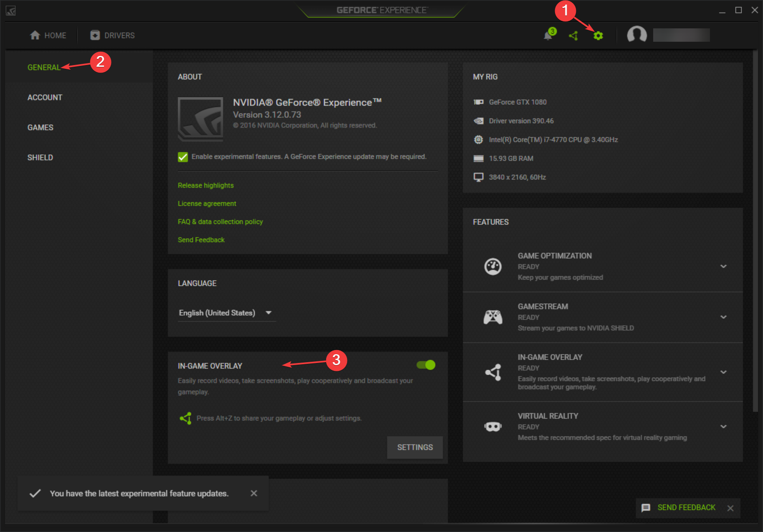
Task: Switch to the Drivers tab
Action: (112, 35)
